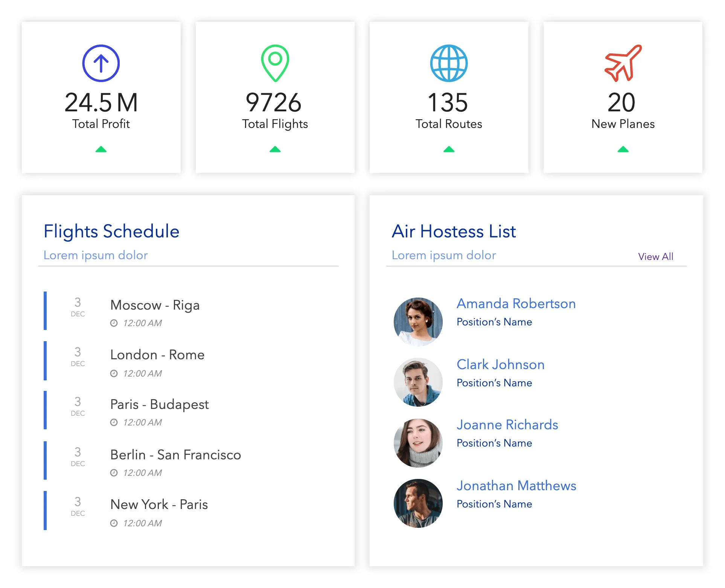Open the View All link

(x=655, y=257)
